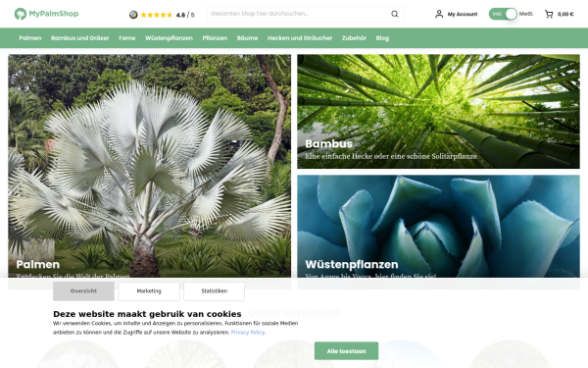
Task: Select the Marketing cookie tab
Action: (149, 291)
